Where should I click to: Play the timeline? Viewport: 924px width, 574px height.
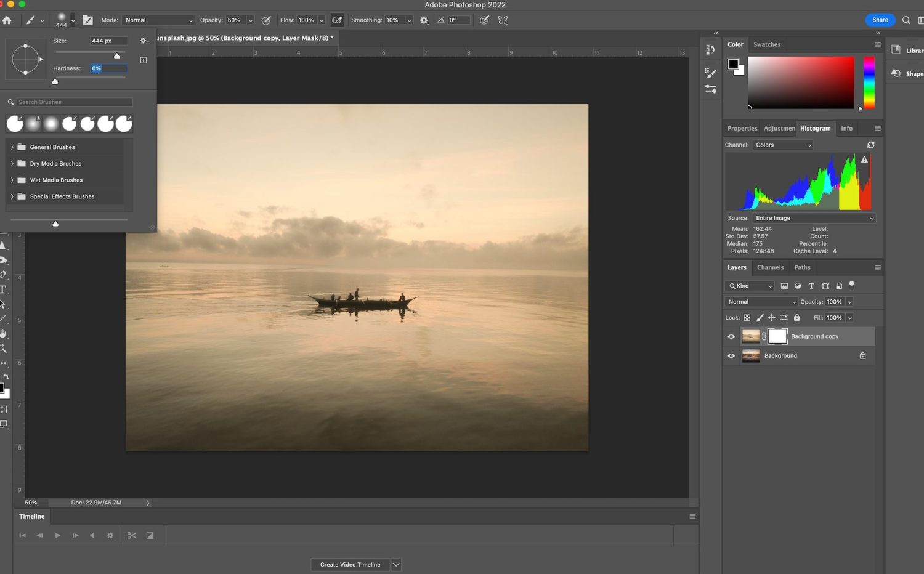point(57,535)
